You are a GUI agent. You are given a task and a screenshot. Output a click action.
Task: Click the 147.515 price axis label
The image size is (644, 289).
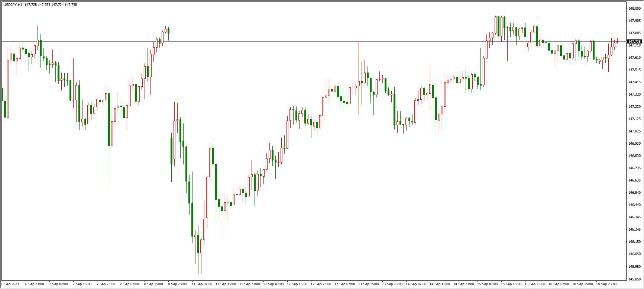[634, 70]
